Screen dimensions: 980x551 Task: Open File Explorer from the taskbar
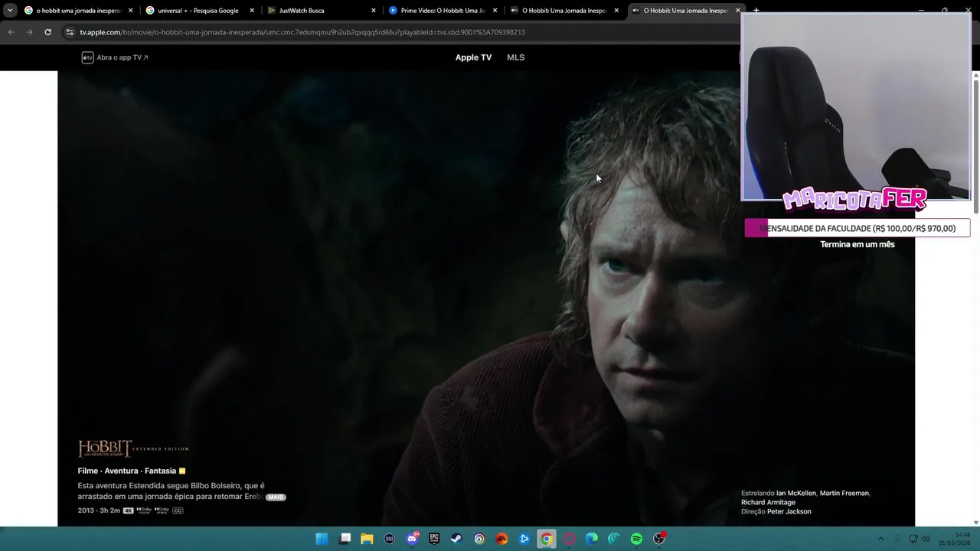pyautogui.click(x=367, y=539)
